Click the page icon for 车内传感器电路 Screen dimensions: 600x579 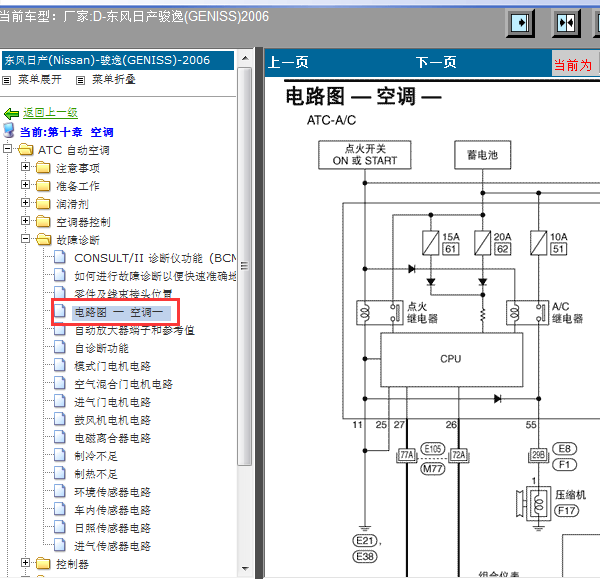point(60,509)
